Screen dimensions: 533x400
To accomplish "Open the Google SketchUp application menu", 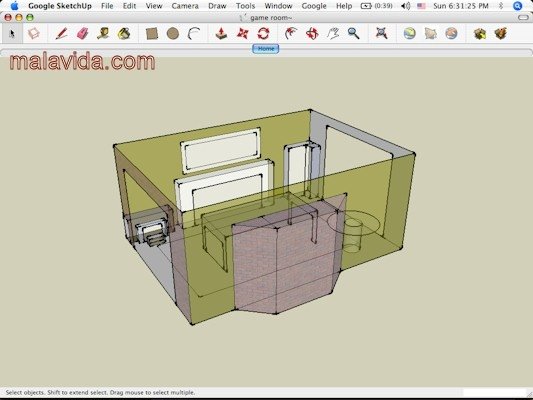I will (60, 6).
